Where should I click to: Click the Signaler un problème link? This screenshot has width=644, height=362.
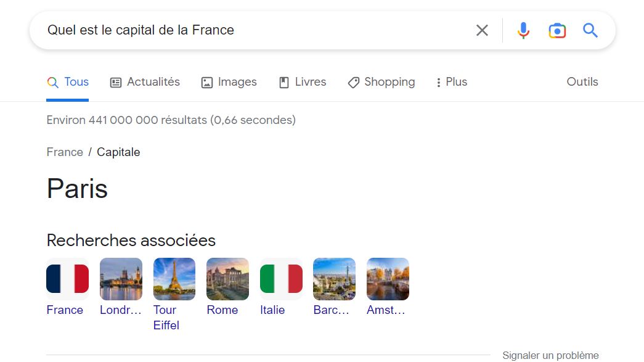point(550,355)
